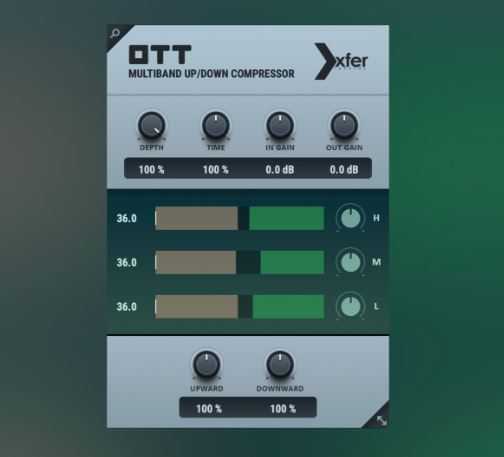This screenshot has width=504, height=457.
Task: Click the Out Gain 0.0 dB value
Action: [344, 169]
